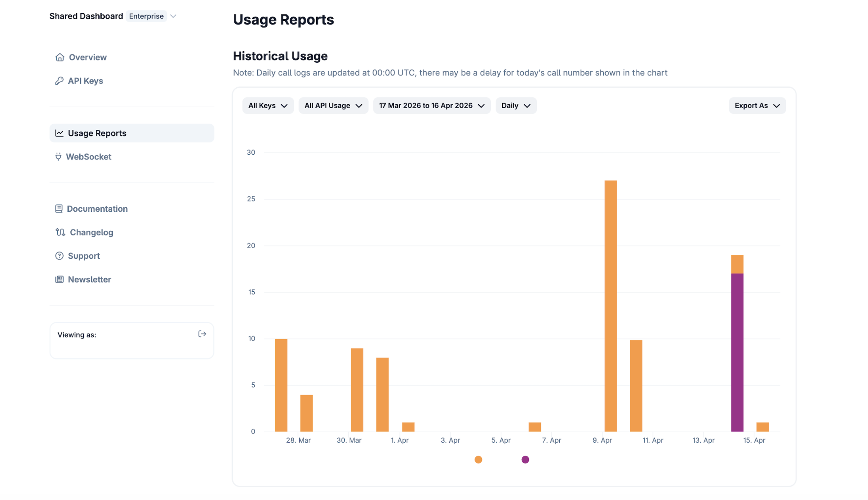Click the Documentation book icon
The image size is (868, 500).
pos(59,209)
